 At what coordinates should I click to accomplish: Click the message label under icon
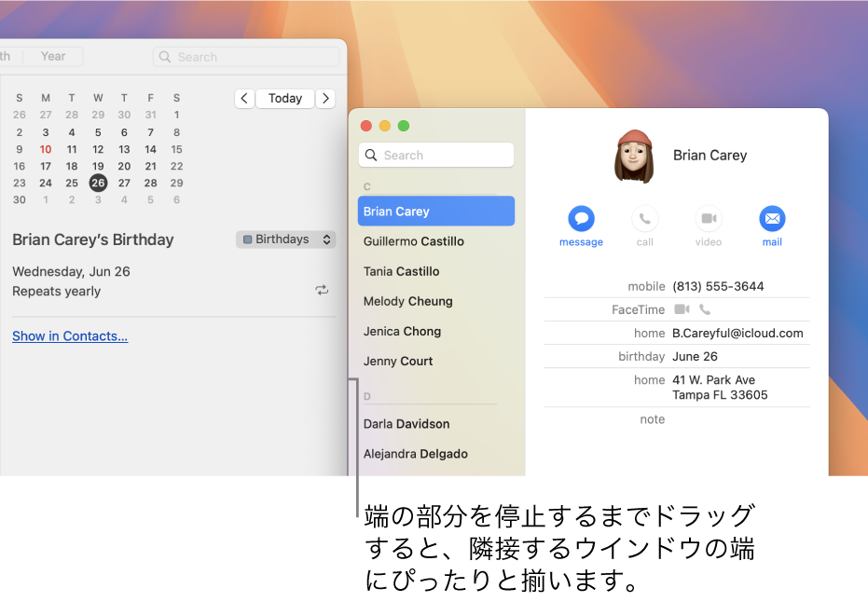tap(581, 242)
